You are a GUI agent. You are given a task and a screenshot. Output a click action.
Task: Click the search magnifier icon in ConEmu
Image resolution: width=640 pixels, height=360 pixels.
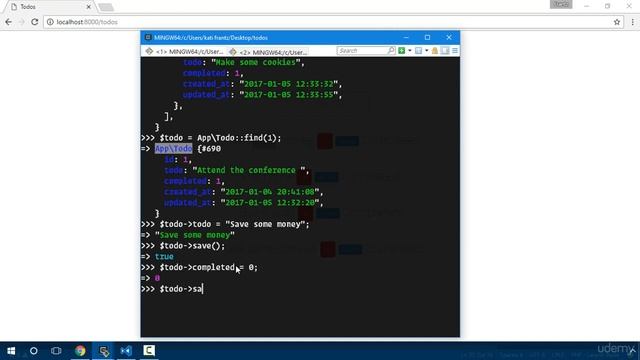391,51
